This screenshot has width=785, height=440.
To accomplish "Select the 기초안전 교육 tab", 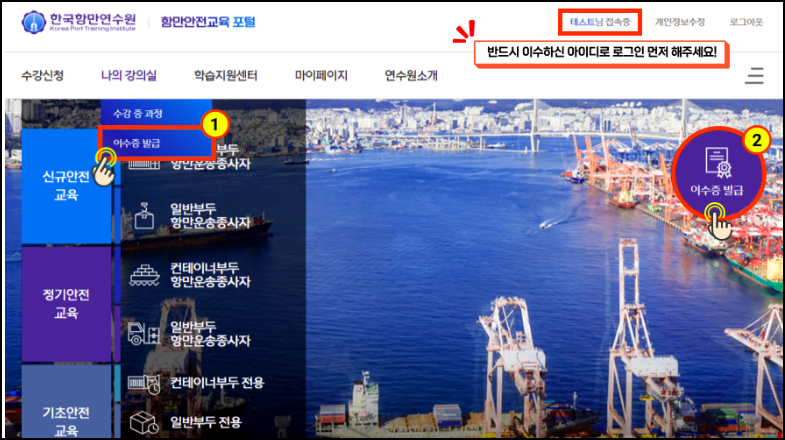I will pyautogui.click(x=66, y=401).
